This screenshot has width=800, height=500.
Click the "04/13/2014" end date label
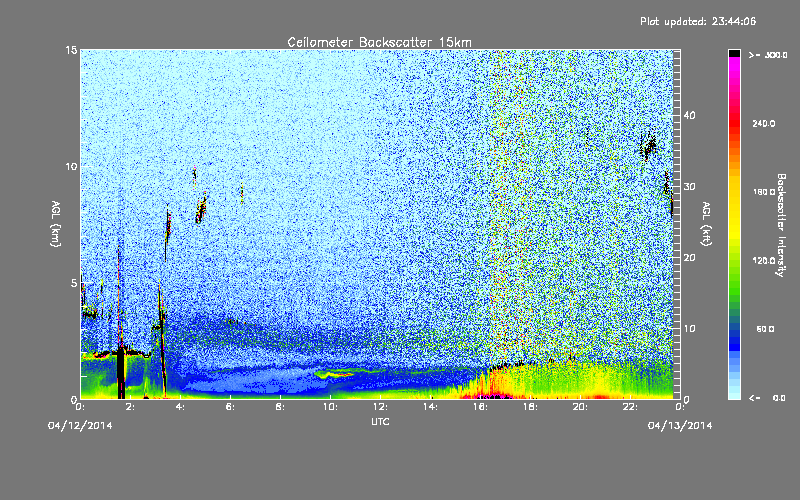point(680,426)
